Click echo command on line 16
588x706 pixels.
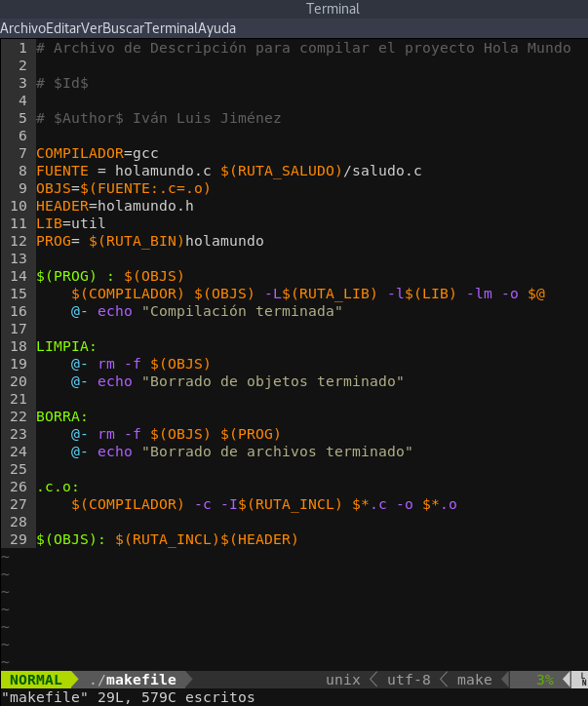(x=115, y=311)
